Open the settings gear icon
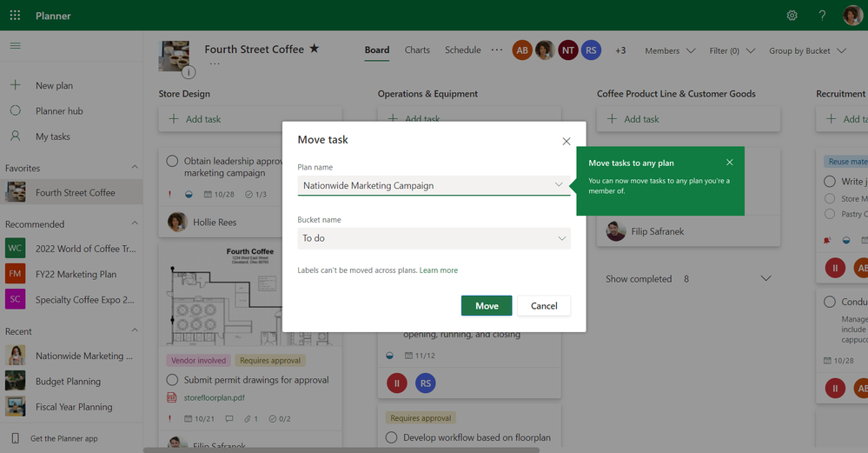The width and height of the screenshot is (868, 453). click(x=792, y=16)
